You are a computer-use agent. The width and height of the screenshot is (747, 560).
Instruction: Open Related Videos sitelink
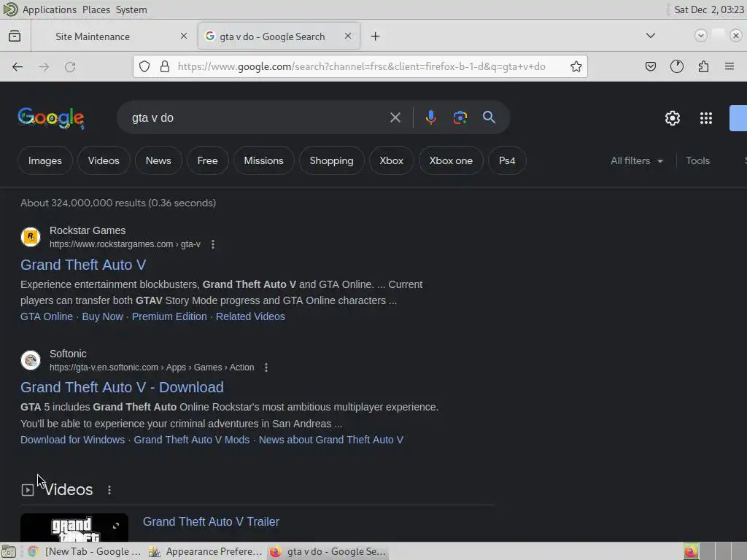(250, 316)
